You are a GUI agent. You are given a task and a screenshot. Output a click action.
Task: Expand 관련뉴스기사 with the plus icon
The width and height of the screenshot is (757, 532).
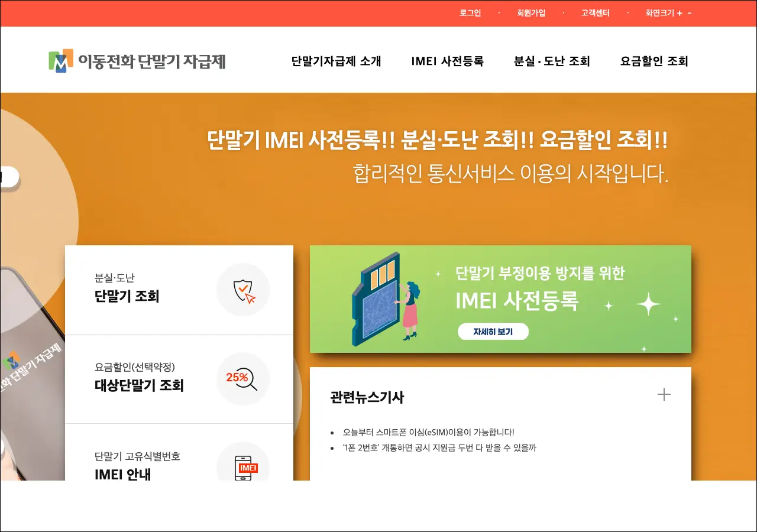click(664, 395)
